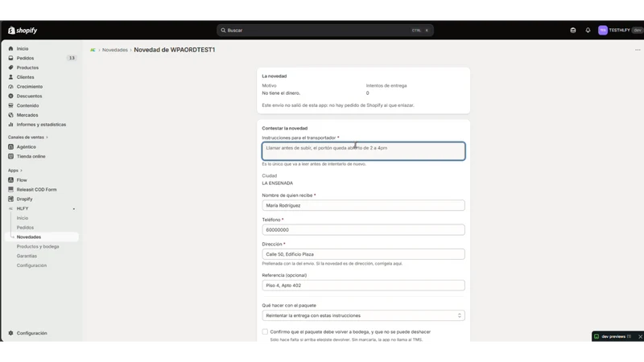Open Releasit COD Form app icon
This screenshot has width=644, height=362.
pos(10,189)
